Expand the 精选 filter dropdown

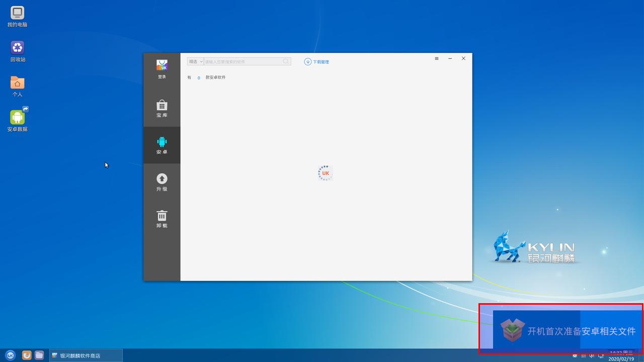click(195, 61)
